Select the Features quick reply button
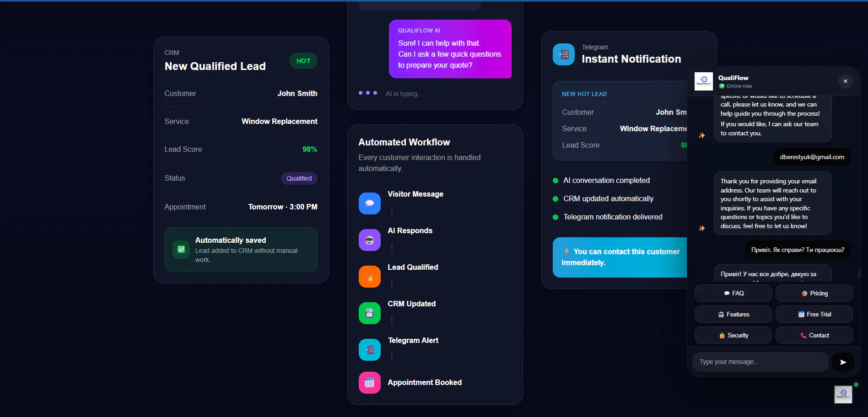The width and height of the screenshot is (868, 417). point(733,314)
